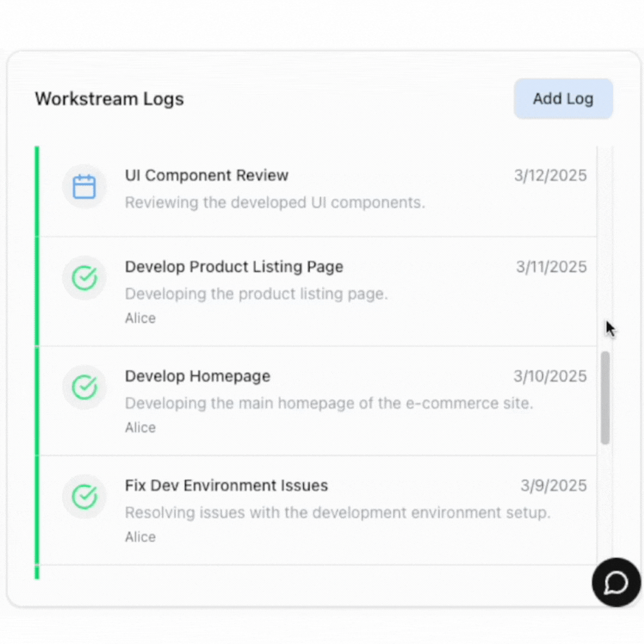Open the UI Component Review log entry

(206, 175)
